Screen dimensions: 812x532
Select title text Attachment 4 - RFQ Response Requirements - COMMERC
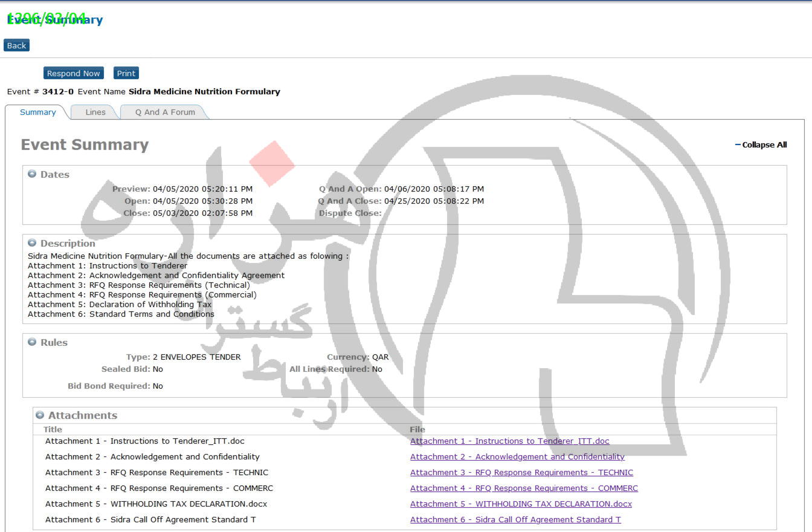coord(159,488)
